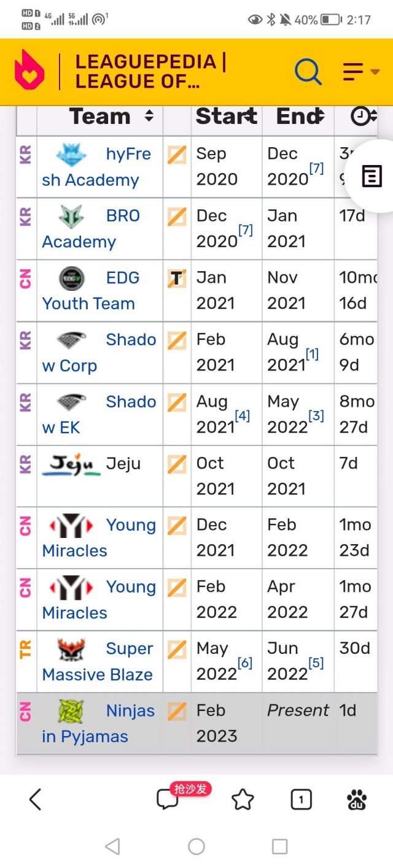
Task: Sort table by Start column
Action: [249, 116]
